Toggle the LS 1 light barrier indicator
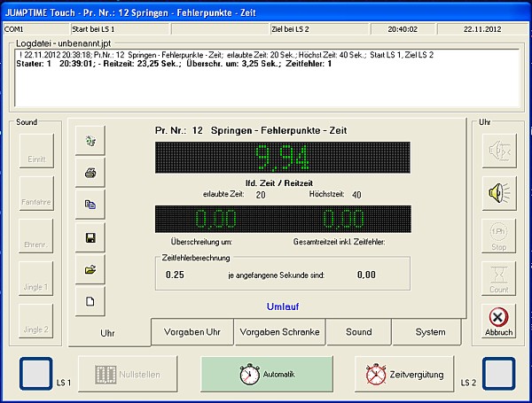The width and height of the screenshot is (532, 403). 36,374
